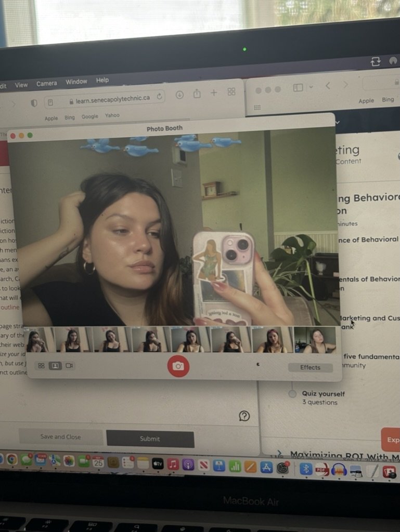Show Safari downloads
This screenshot has width=400, height=532.
tap(179, 95)
